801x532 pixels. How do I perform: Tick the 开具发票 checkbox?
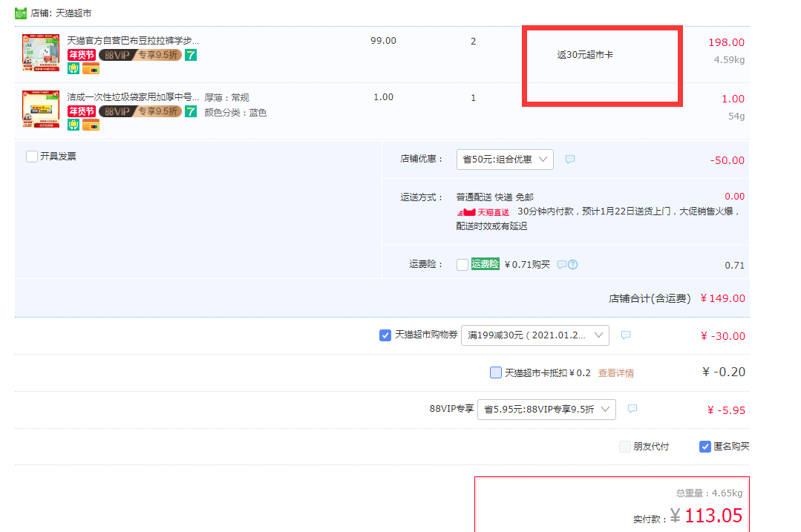(32, 157)
